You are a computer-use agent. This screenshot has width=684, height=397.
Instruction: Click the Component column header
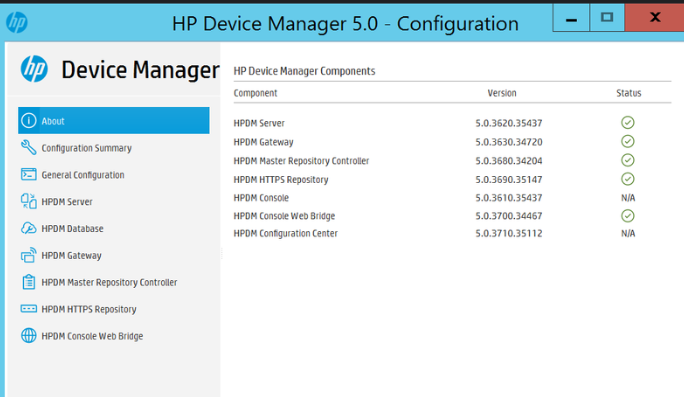point(255,93)
